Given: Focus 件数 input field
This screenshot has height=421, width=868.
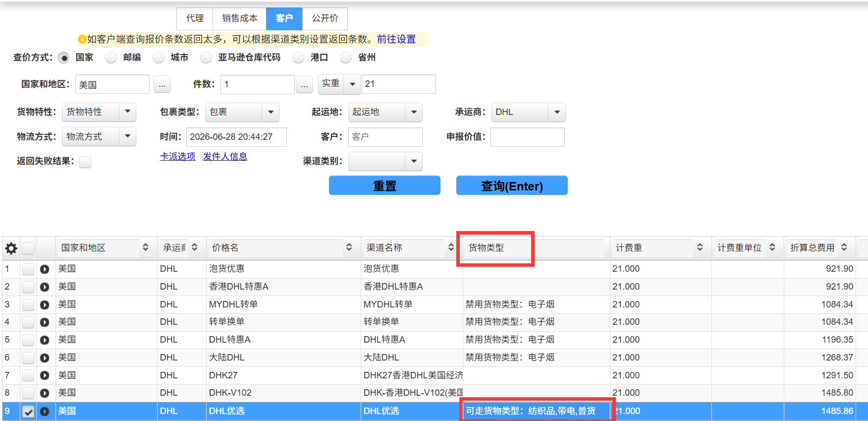Looking at the screenshot, I should (258, 84).
